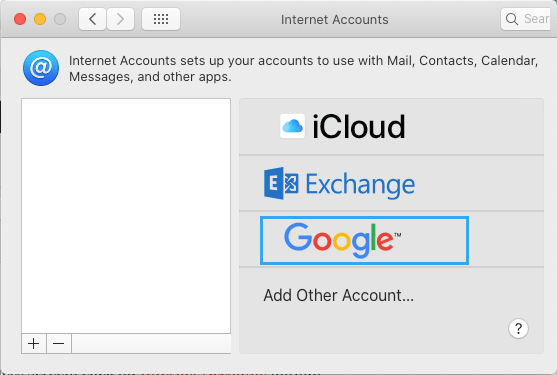Show all preferences via grid icon
Image resolution: width=557 pixels, height=375 pixels.
point(161,19)
